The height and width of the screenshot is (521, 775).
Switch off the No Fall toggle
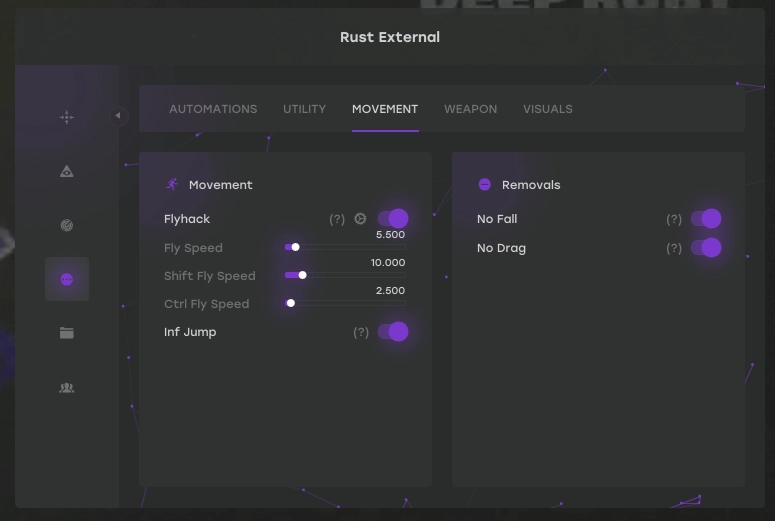click(706, 219)
